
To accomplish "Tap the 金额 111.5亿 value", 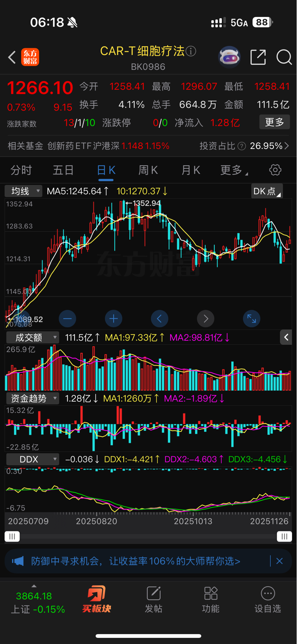I will click(x=273, y=105).
